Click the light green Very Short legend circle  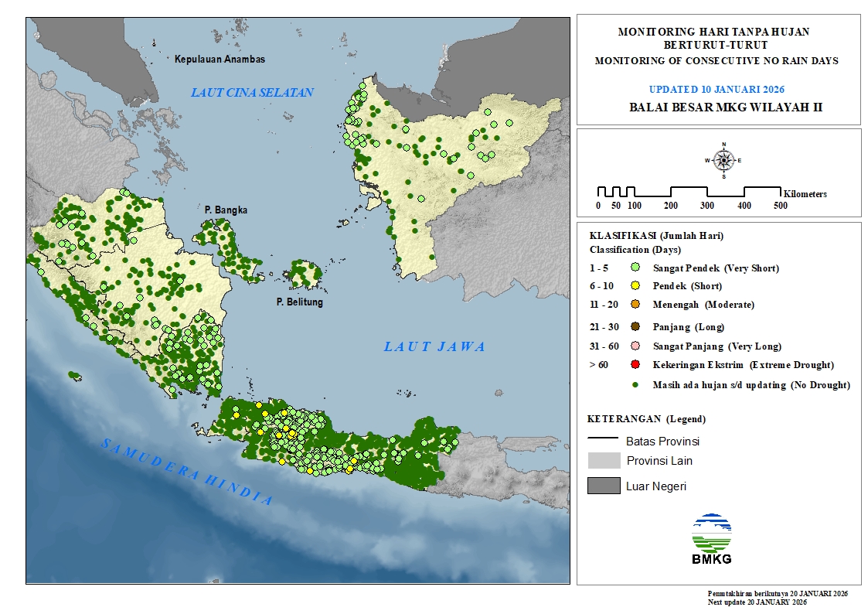tap(635, 268)
